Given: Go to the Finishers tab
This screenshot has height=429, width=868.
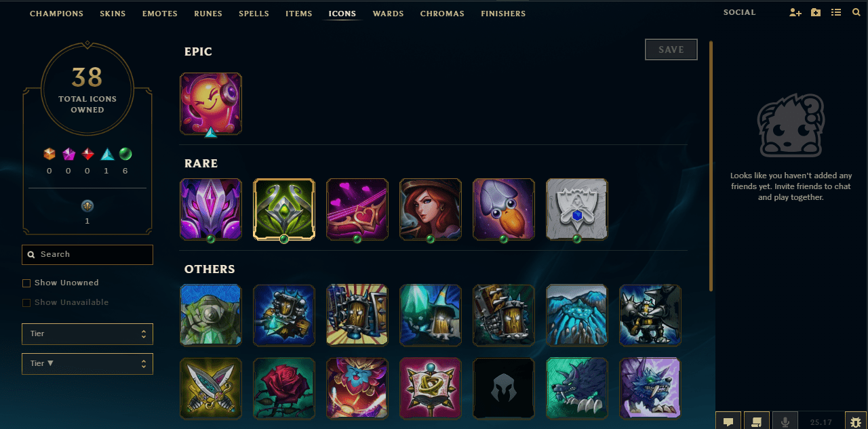Looking at the screenshot, I should [x=503, y=14].
